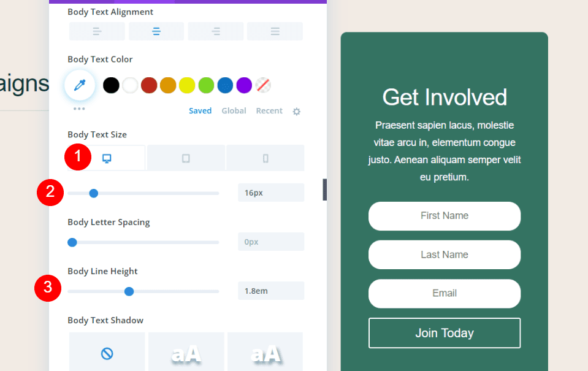The width and height of the screenshot is (588, 371).
Task: Open the Saved colors section
Action: tap(200, 110)
